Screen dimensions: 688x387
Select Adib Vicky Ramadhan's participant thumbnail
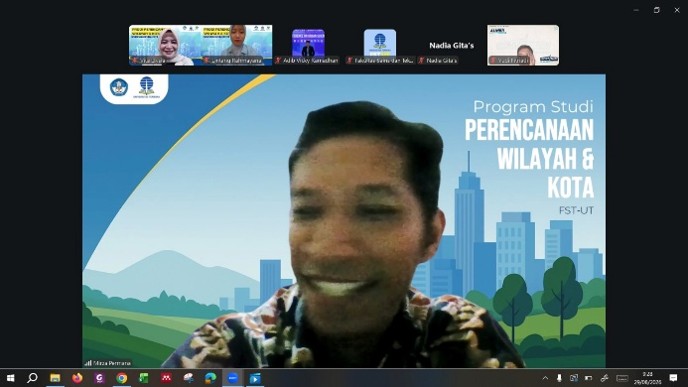(x=308, y=45)
